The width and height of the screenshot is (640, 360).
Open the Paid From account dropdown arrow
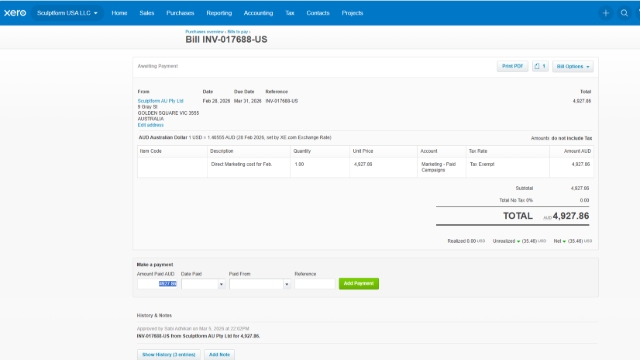pyautogui.click(x=287, y=284)
